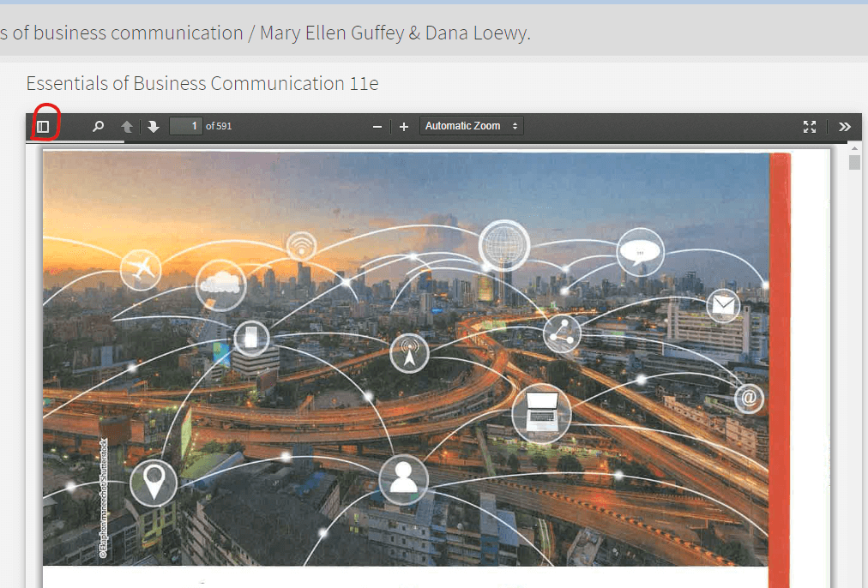
Task: Click the location pin icon on cover
Action: (x=154, y=483)
